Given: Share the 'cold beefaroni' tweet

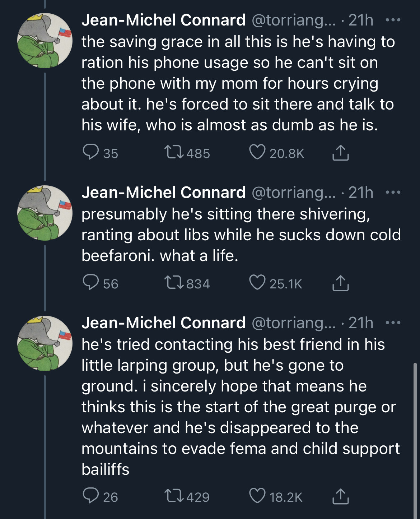Looking at the screenshot, I should pos(340,283).
